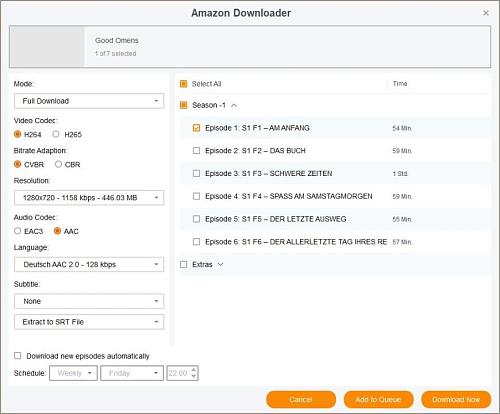The image size is (500, 414).
Task: Increase schedule time with up arrow
Action: click(x=194, y=369)
